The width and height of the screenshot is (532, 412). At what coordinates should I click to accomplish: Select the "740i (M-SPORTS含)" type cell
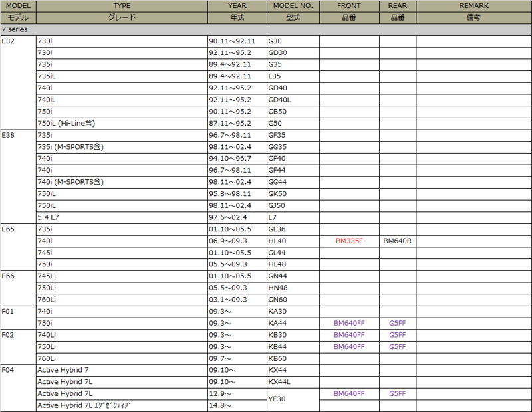coord(122,182)
